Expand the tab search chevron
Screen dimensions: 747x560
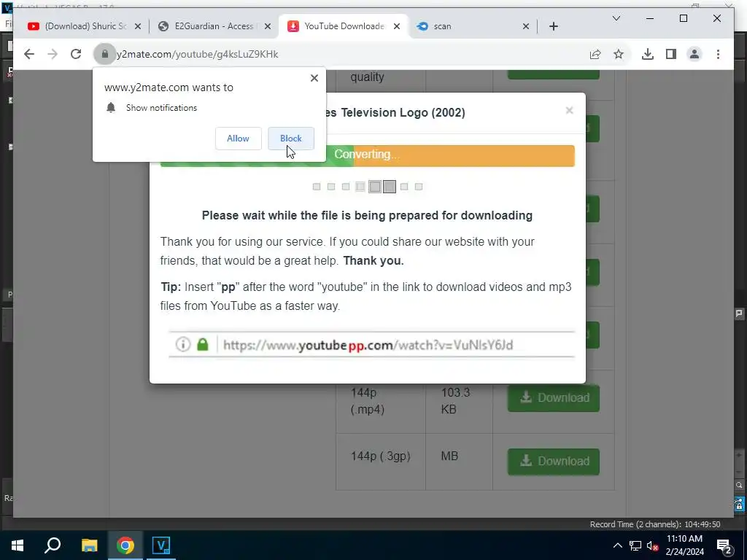616,18
